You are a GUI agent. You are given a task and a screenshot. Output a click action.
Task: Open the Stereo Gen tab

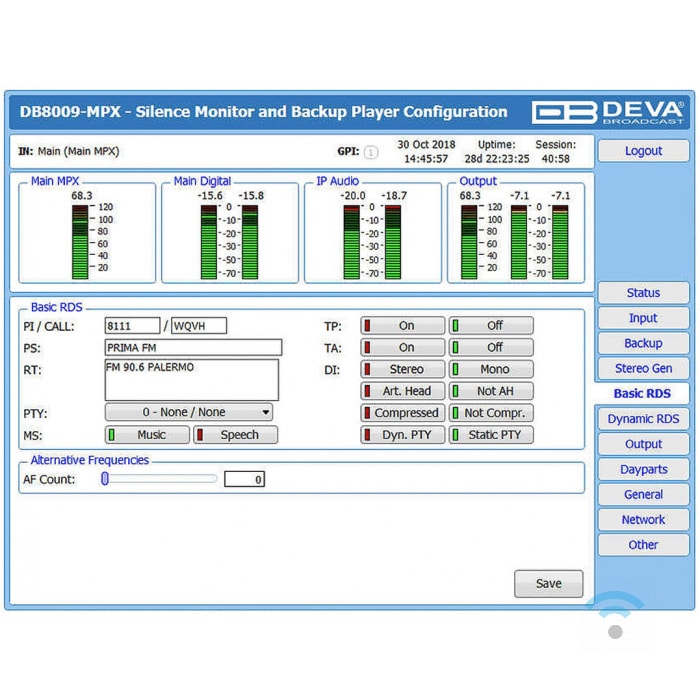[643, 368]
